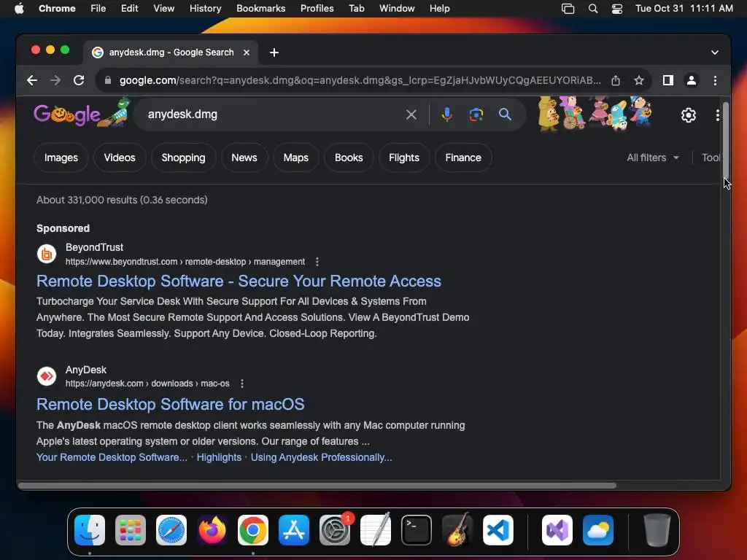The image size is (747, 560).
Task: Open Spotlight search in the menu bar
Action: (593, 9)
